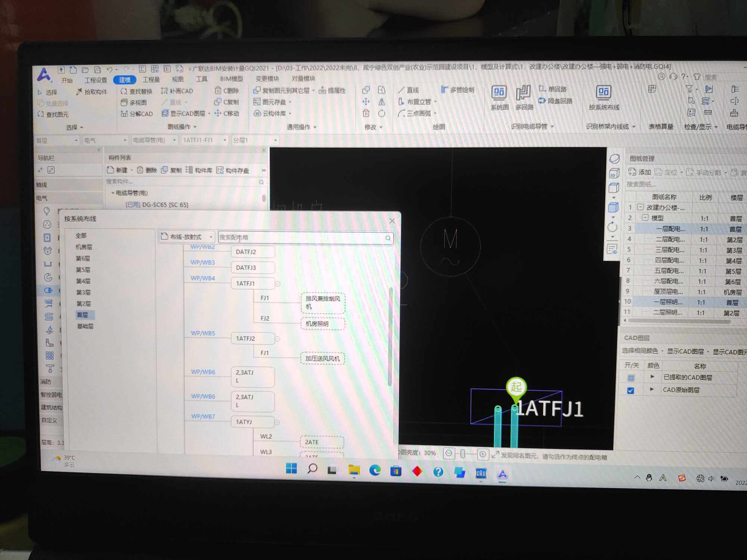Click the C移动 tool
This screenshot has height=560, width=747.
[227, 113]
